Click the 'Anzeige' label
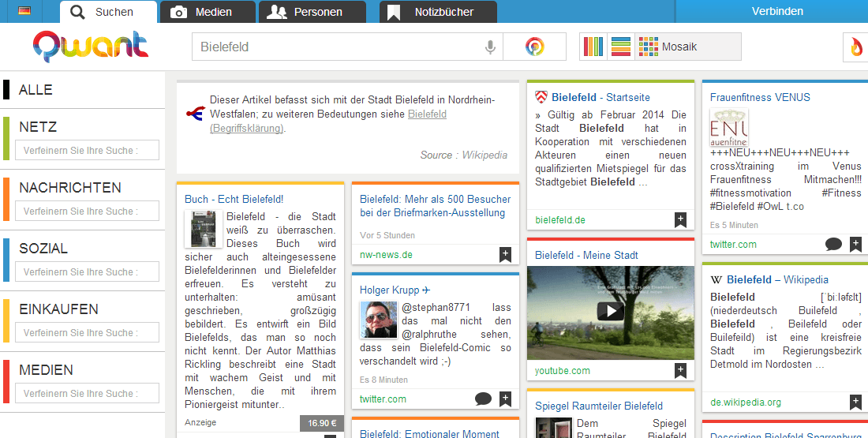 coord(200,422)
